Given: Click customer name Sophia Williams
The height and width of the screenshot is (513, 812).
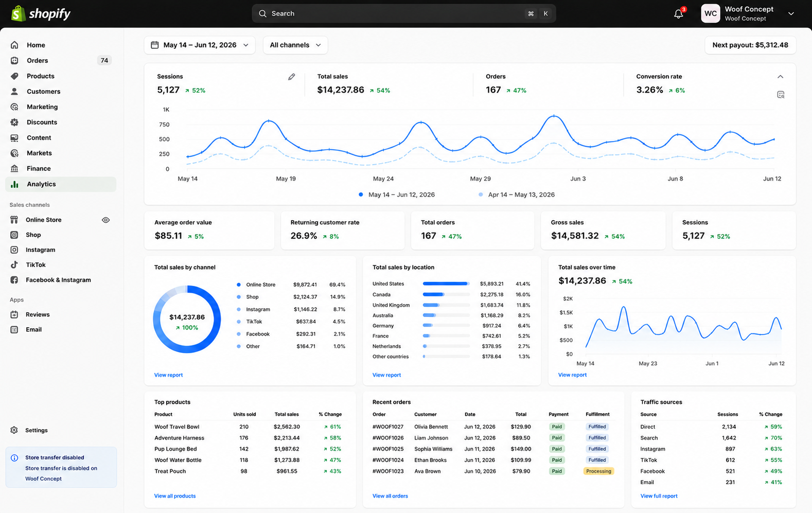Looking at the screenshot, I should pos(433,449).
